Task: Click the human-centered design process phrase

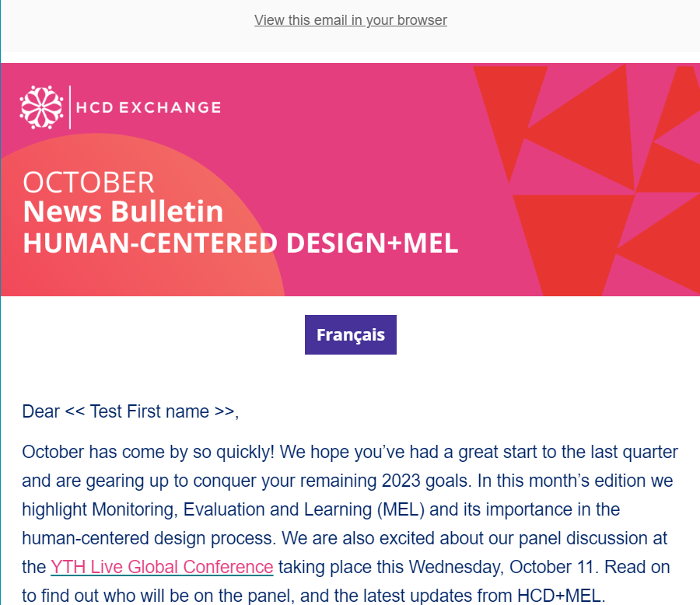Action: pyautogui.click(x=146, y=538)
